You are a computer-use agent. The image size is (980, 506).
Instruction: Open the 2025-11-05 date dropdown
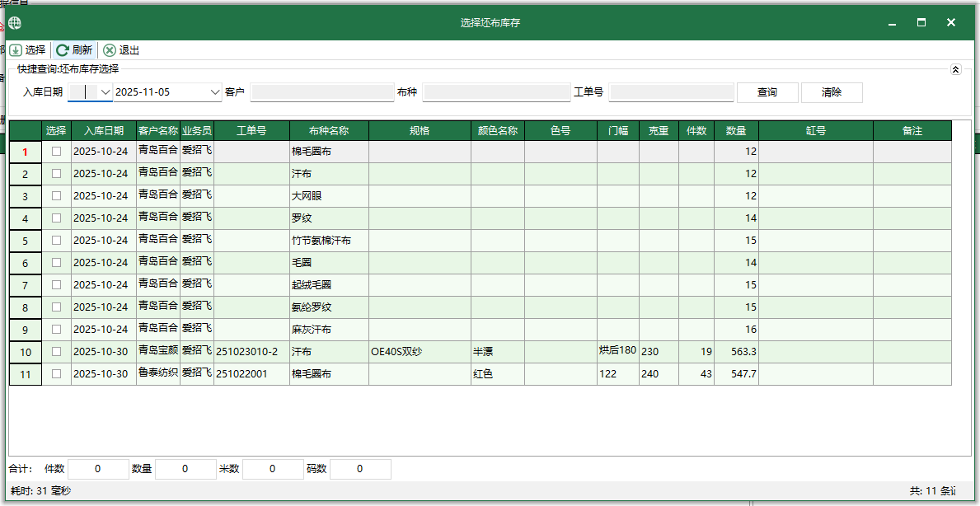point(214,91)
